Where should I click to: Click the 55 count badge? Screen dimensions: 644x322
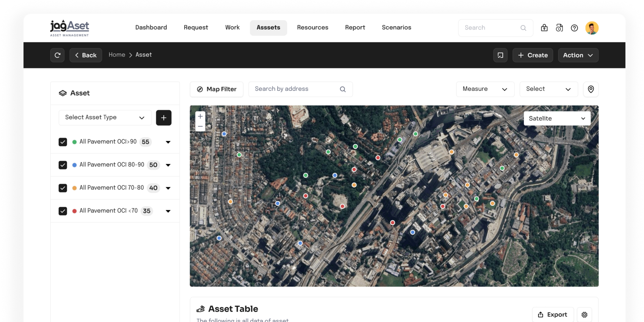click(146, 142)
